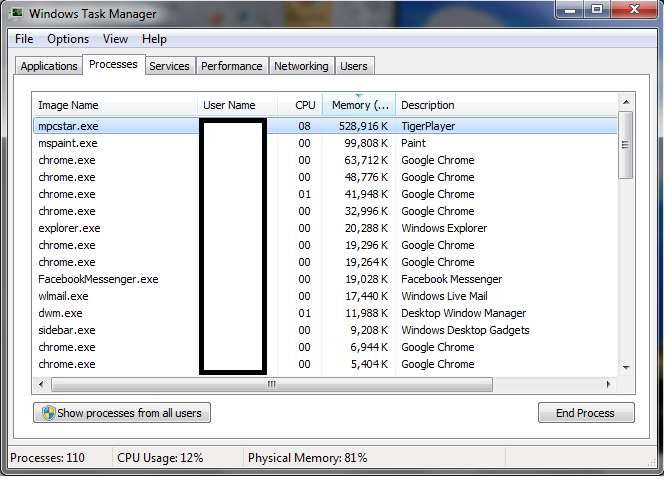
Task: Click the vertical scrollbar up arrow
Action: click(625, 103)
